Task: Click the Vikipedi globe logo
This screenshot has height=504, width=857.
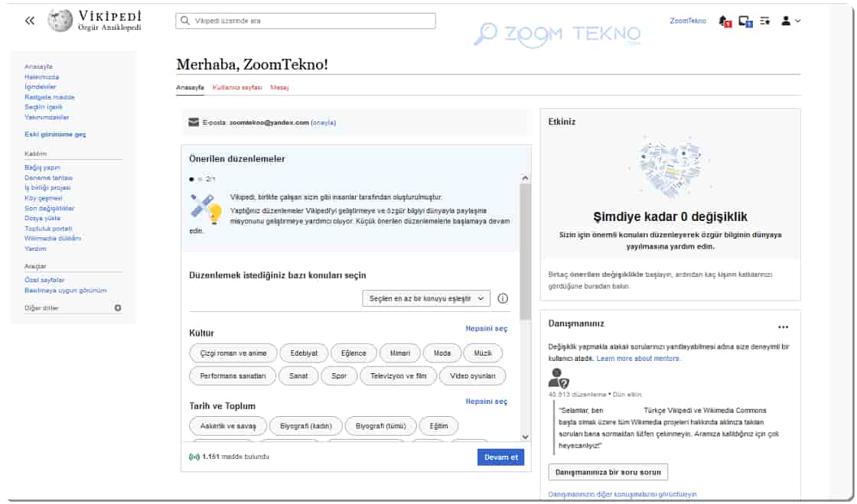Action: (x=60, y=21)
